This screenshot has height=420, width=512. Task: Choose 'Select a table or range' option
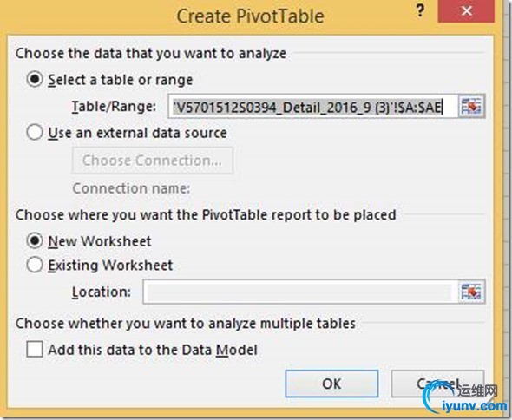35,79
